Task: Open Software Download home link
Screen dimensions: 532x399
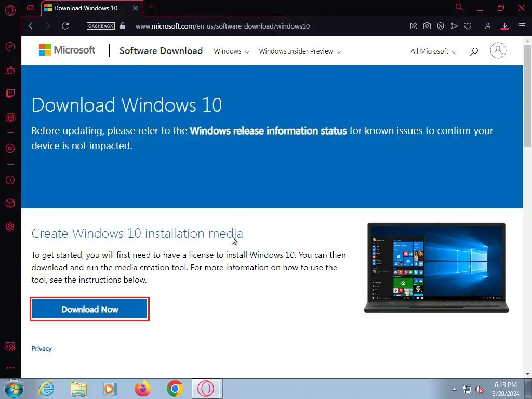Action: 161,51
